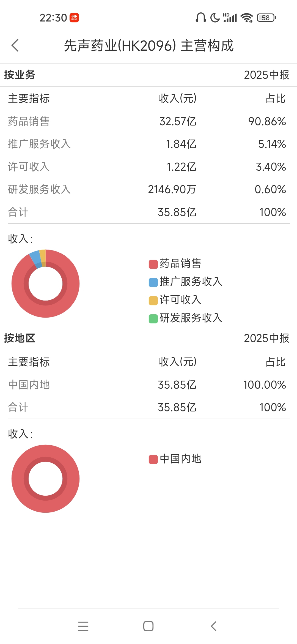This screenshot has height=644, width=297.
Task: Select the 按业务 section header
Action: [x=20, y=75]
